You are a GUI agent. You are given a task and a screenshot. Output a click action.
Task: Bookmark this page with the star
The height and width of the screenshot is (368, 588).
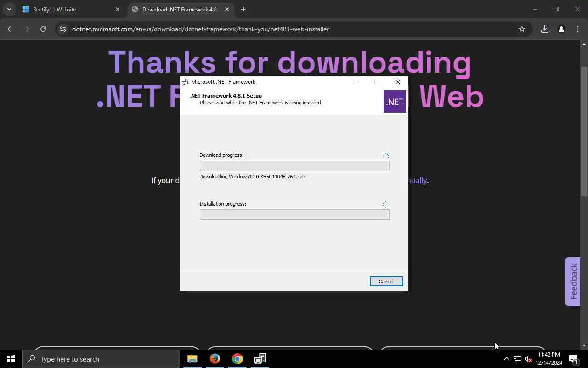coord(521,29)
